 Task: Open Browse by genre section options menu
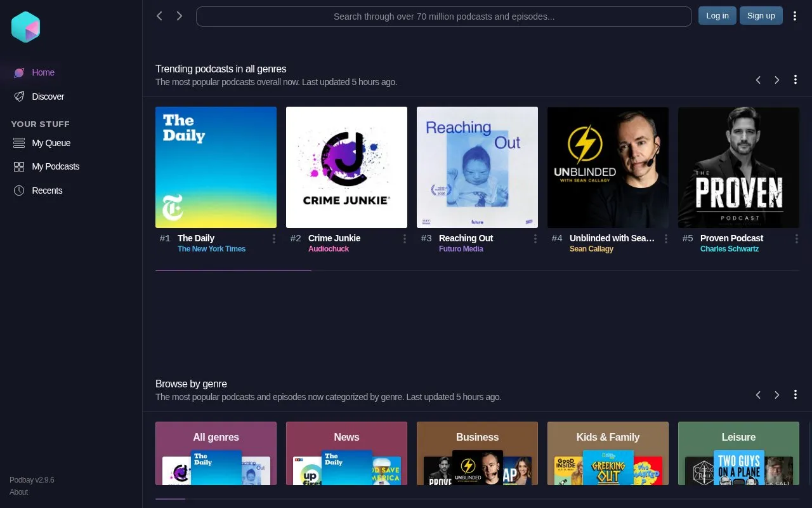click(x=796, y=394)
